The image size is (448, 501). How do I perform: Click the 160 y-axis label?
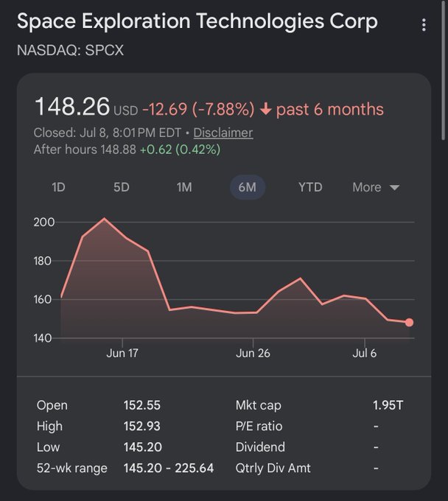(x=42, y=299)
